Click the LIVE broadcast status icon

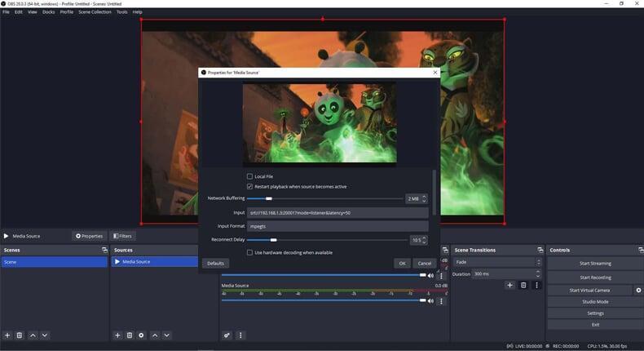(509, 346)
